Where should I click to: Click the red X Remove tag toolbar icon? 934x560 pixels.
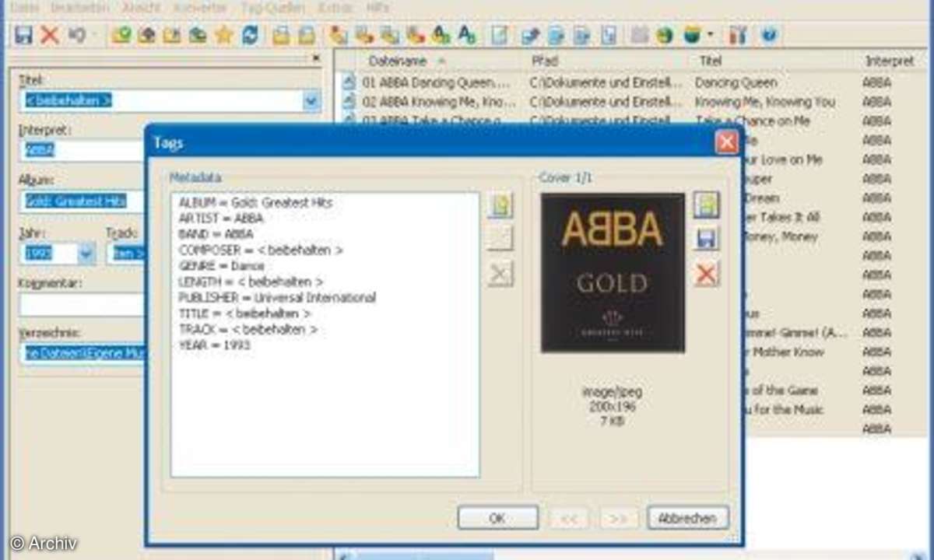[x=49, y=35]
